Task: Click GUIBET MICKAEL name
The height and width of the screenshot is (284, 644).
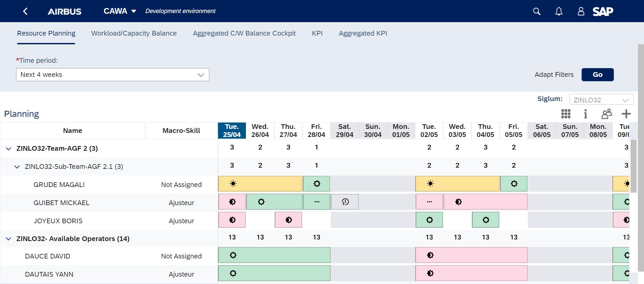Action: tap(61, 203)
